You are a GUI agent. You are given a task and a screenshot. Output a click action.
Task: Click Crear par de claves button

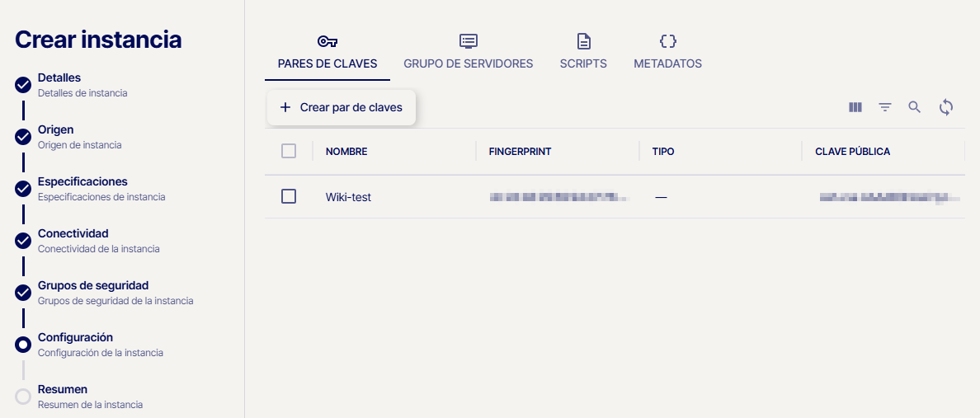click(342, 108)
